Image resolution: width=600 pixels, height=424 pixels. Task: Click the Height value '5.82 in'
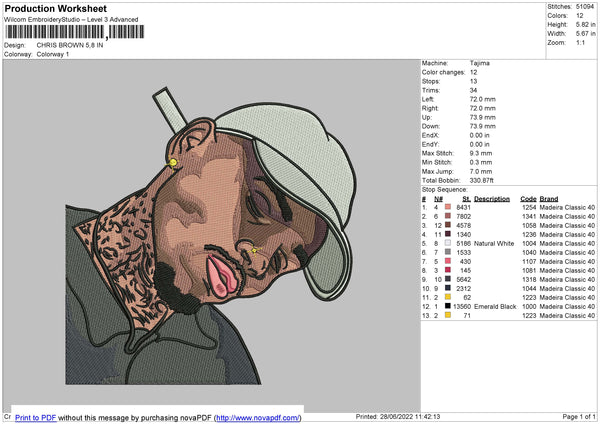pyautogui.click(x=585, y=24)
